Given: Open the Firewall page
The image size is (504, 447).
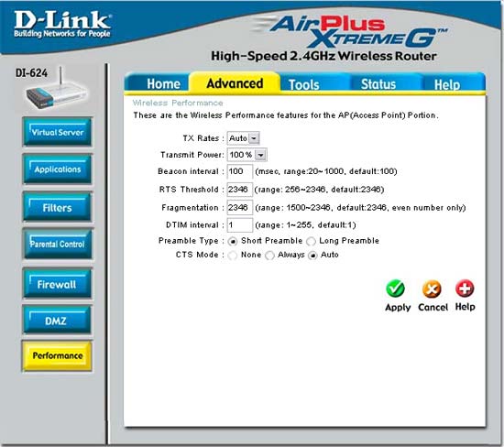Looking at the screenshot, I should (57, 284).
